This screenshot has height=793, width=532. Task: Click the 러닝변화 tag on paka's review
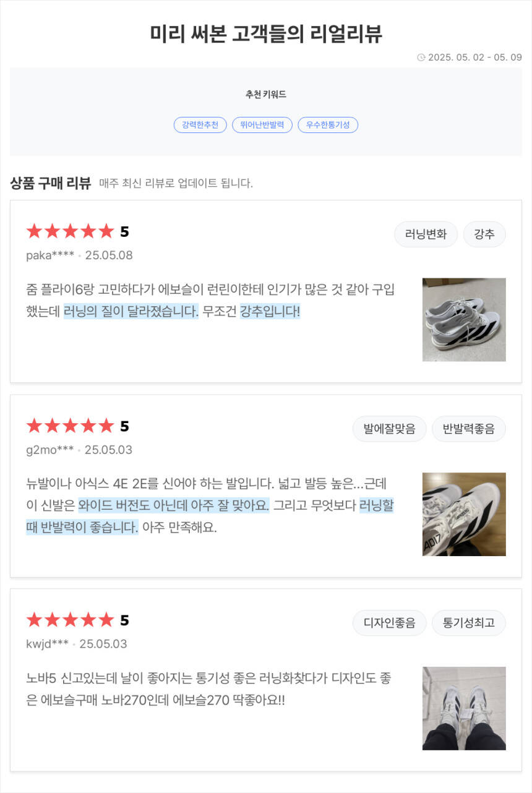coord(426,234)
